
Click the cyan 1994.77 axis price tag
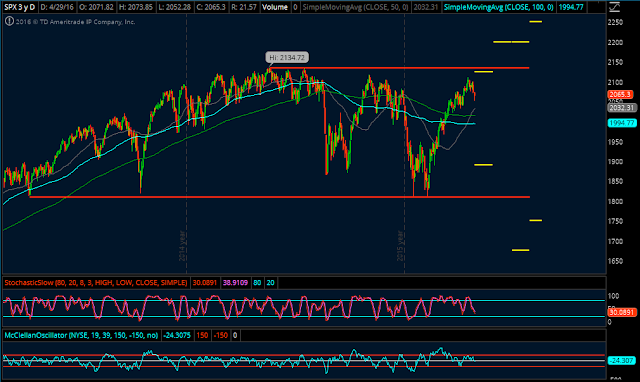tap(622, 123)
